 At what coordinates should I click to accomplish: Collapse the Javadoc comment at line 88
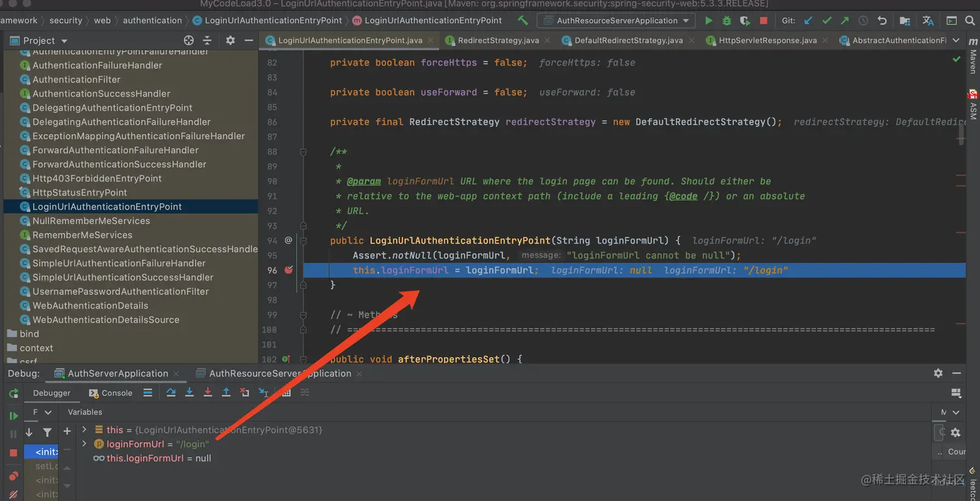[x=303, y=152]
